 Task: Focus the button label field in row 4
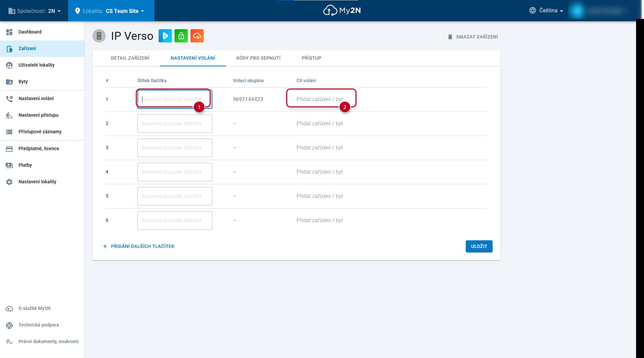(175, 172)
